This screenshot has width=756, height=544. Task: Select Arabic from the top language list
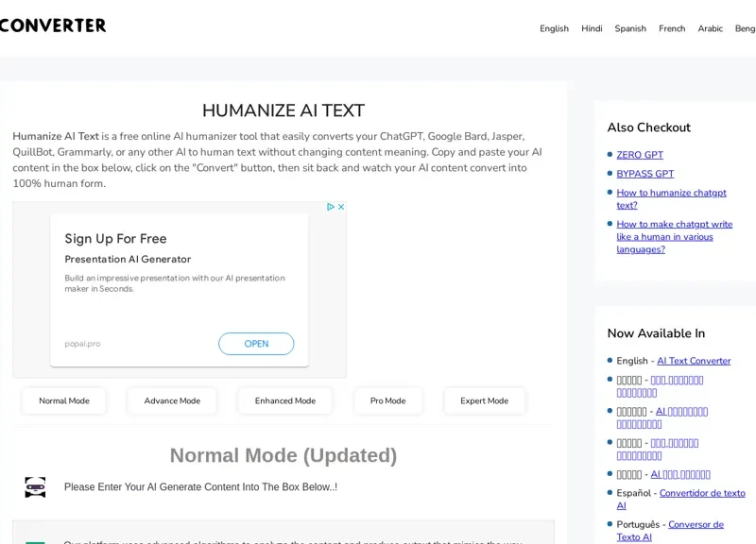tap(711, 28)
